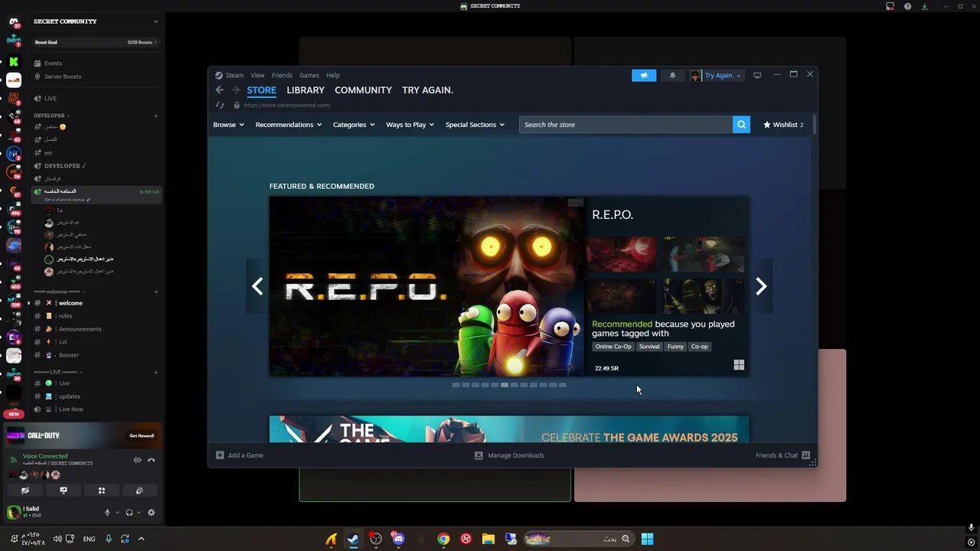Image resolution: width=980 pixels, height=551 pixels.
Task: Open the Windows Start menu
Action: pyautogui.click(x=647, y=539)
